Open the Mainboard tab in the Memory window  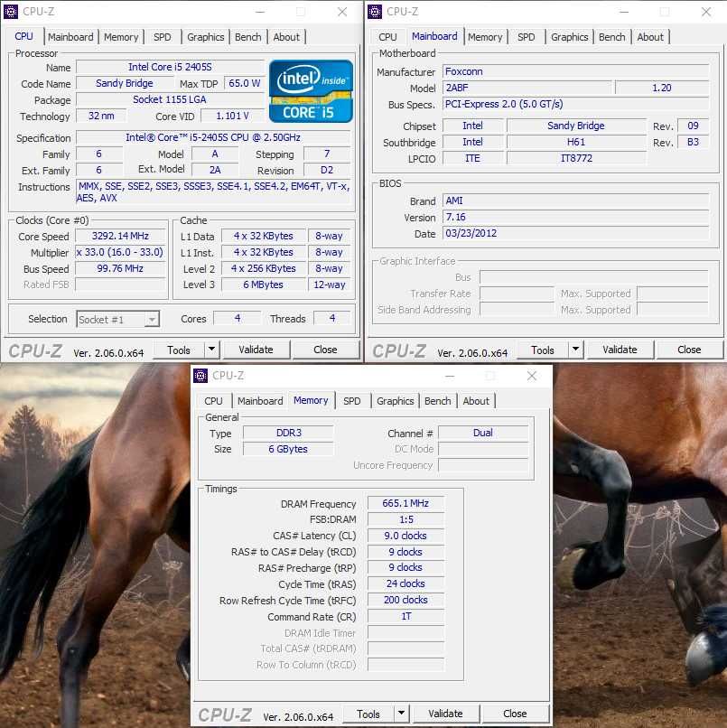click(260, 401)
